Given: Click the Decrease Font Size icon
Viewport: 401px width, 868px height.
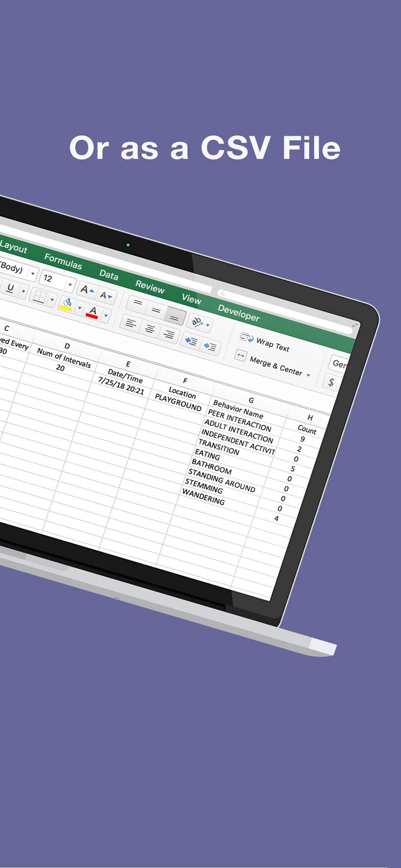Looking at the screenshot, I should click(105, 295).
